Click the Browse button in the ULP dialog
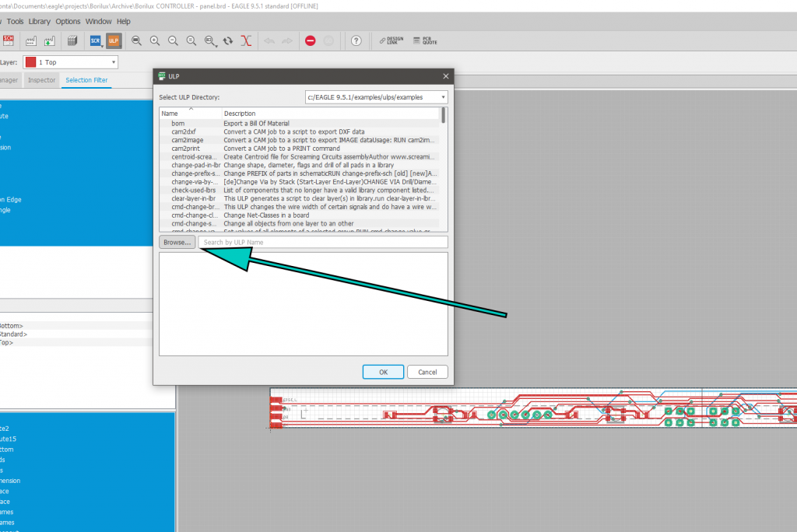 point(177,242)
